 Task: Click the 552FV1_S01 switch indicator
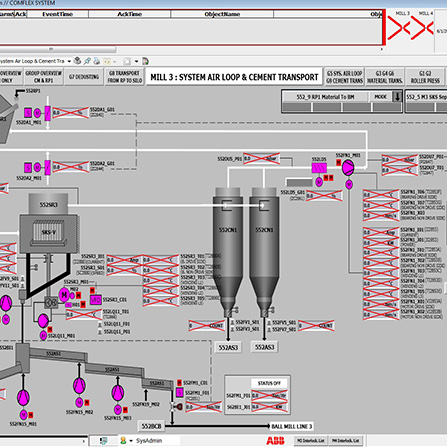[232, 322]
